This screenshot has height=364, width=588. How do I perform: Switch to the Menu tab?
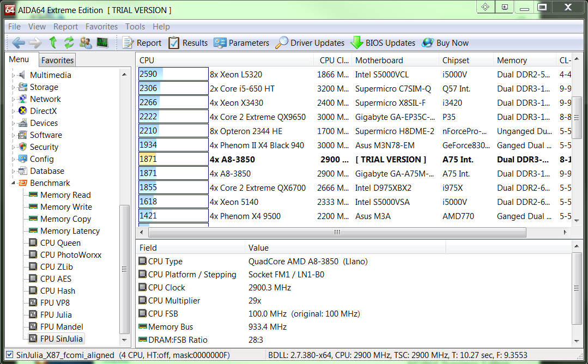coord(19,59)
